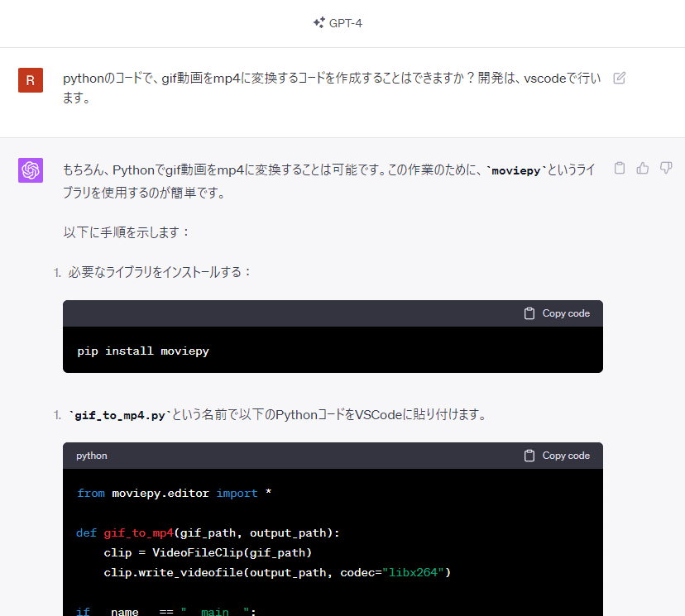Image resolution: width=685 pixels, height=616 pixels.
Task: Click the inline 'moviepy' code word in response
Action: [x=516, y=170]
